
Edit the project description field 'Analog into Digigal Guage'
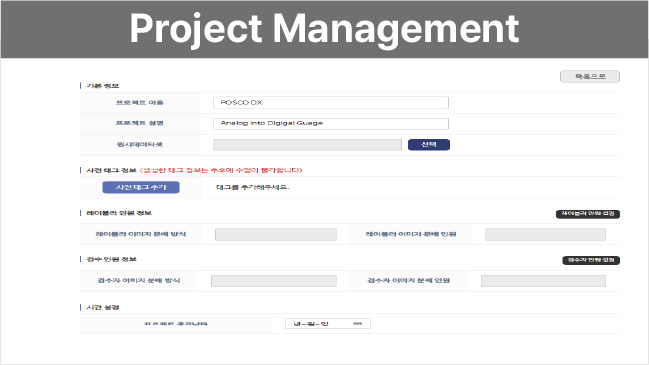[331, 123]
